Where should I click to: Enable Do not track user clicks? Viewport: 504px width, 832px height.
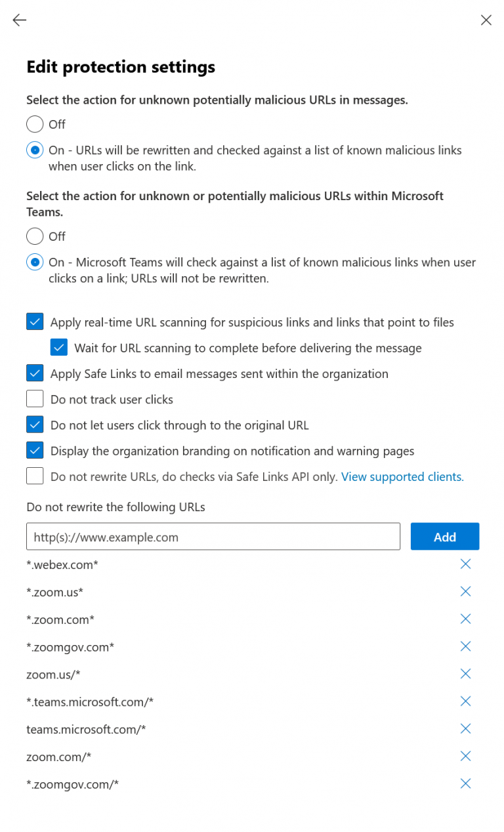pos(35,398)
